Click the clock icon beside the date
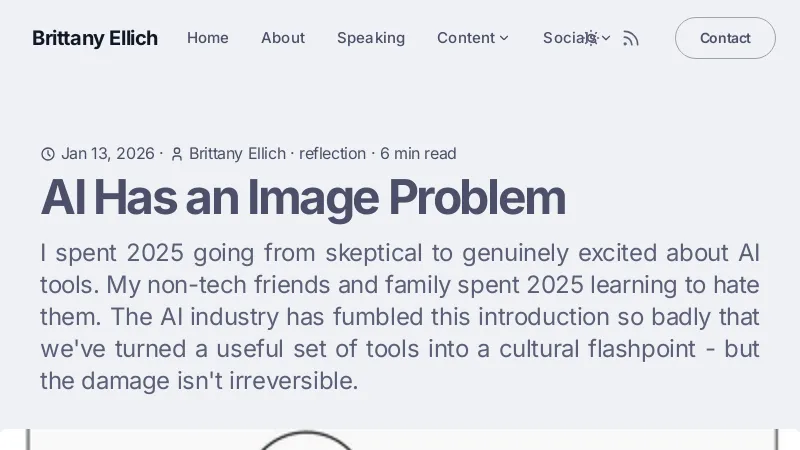The height and width of the screenshot is (450, 800). [48, 154]
